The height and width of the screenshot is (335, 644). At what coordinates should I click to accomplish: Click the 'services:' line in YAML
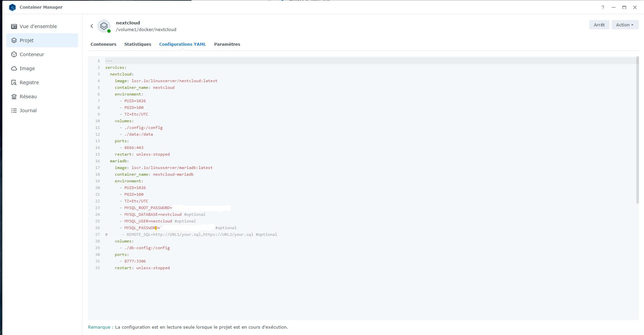[116, 67]
